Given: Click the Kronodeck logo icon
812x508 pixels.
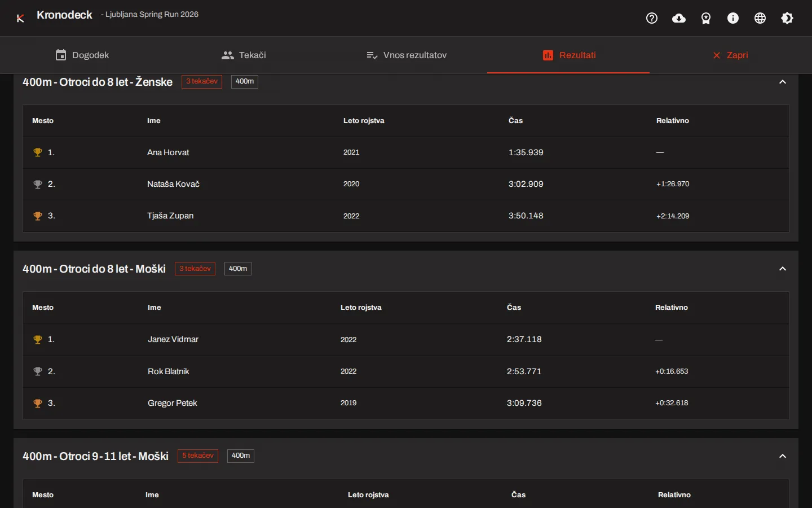Looking at the screenshot, I should [20, 19].
